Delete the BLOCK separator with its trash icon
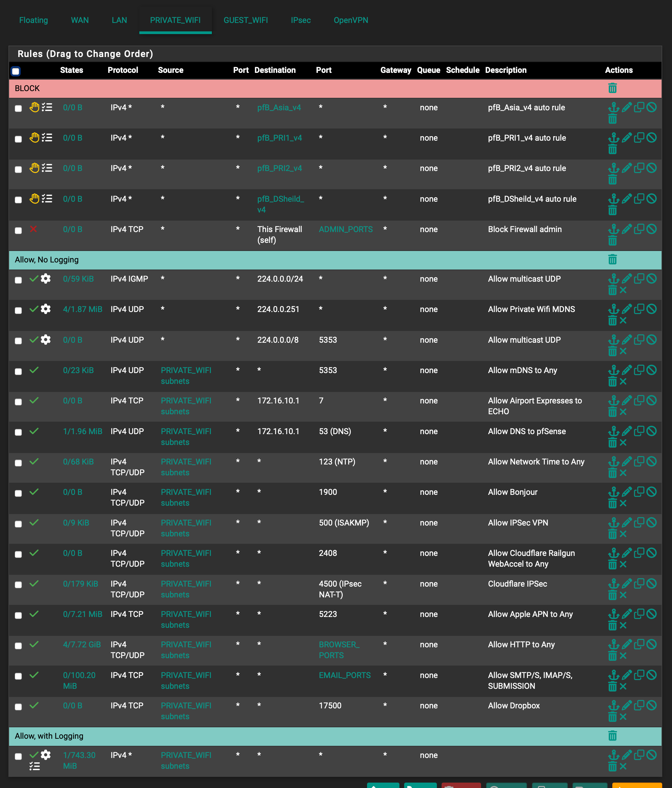 point(612,88)
